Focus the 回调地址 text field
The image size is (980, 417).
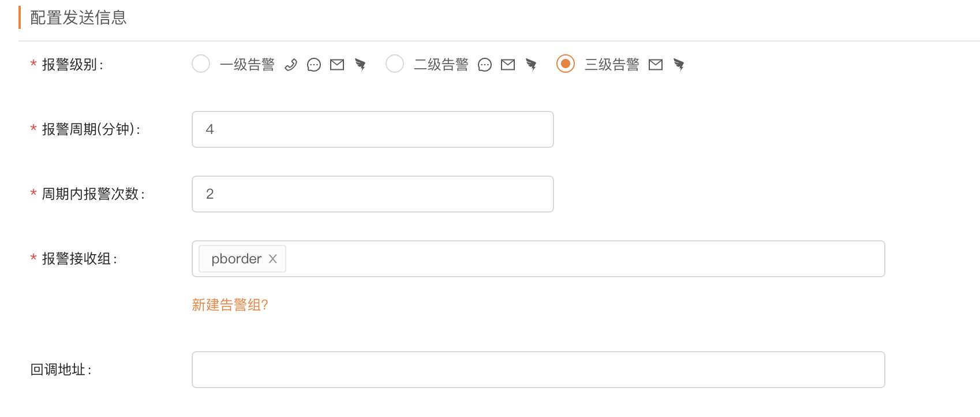[538, 370]
